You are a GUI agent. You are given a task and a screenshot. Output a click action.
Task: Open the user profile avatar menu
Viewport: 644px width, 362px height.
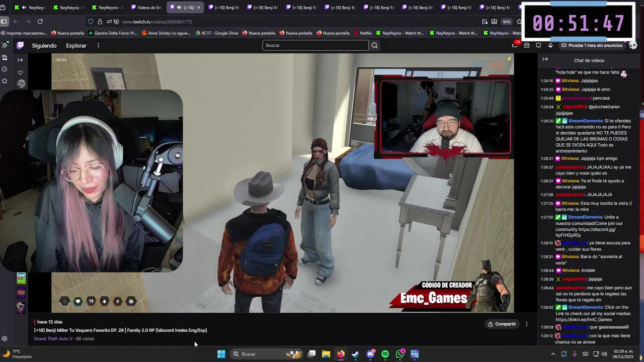632,45
